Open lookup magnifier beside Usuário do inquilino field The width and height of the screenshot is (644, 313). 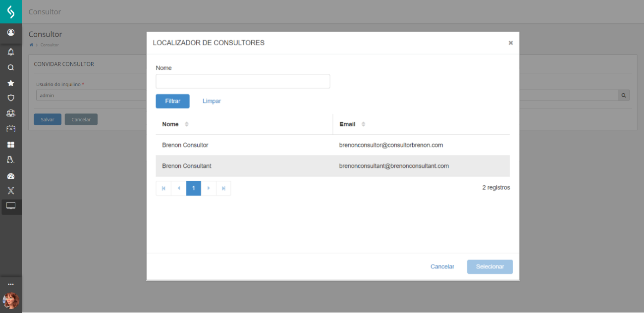[624, 95]
